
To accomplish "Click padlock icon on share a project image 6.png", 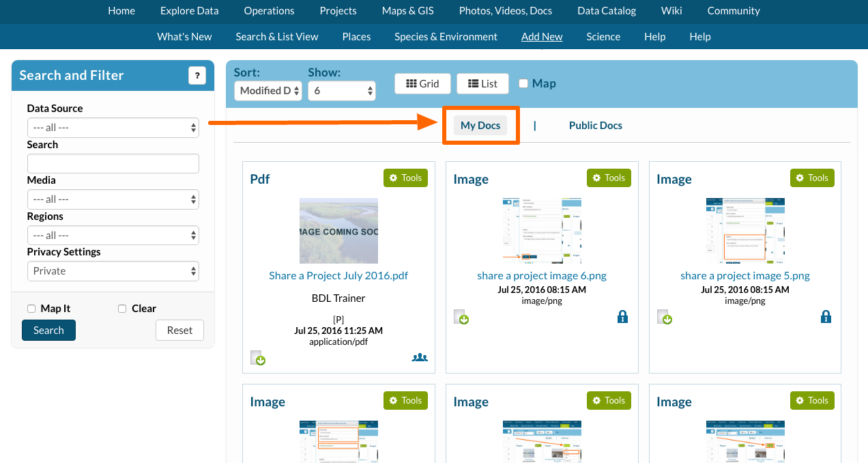I will click(622, 317).
